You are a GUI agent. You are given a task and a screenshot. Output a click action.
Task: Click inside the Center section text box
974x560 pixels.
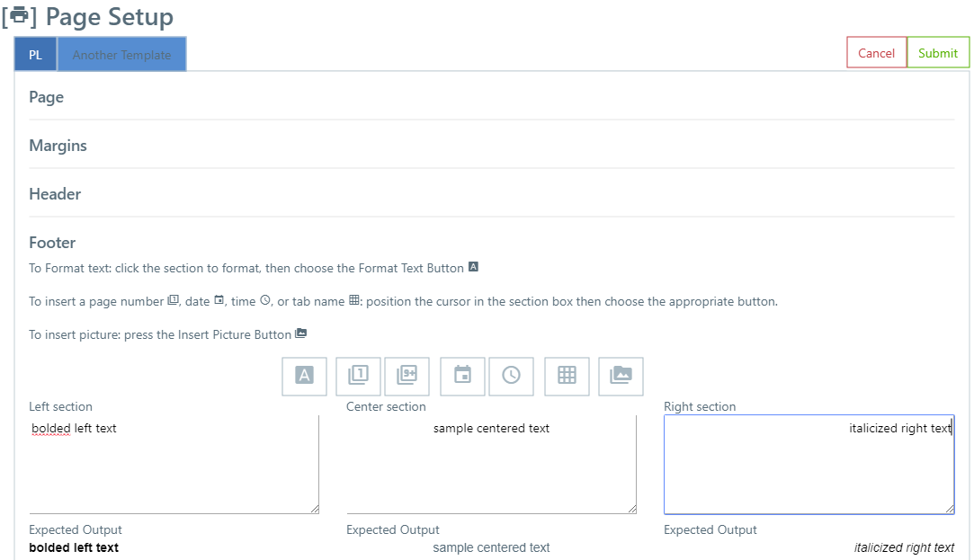click(491, 464)
